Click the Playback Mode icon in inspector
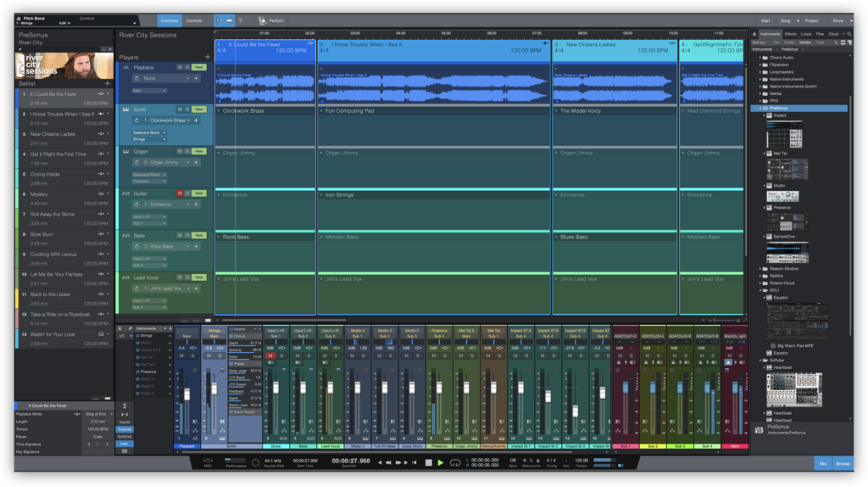The width and height of the screenshot is (868, 487). (77, 414)
